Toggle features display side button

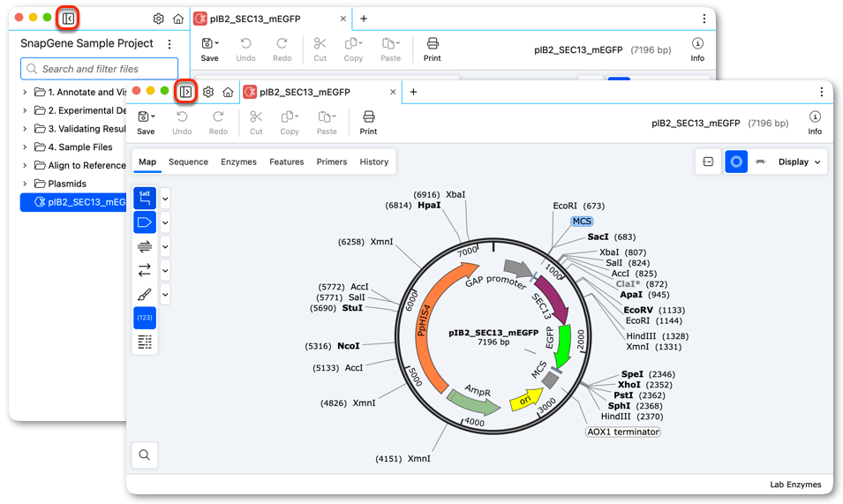[x=145, y=222]
